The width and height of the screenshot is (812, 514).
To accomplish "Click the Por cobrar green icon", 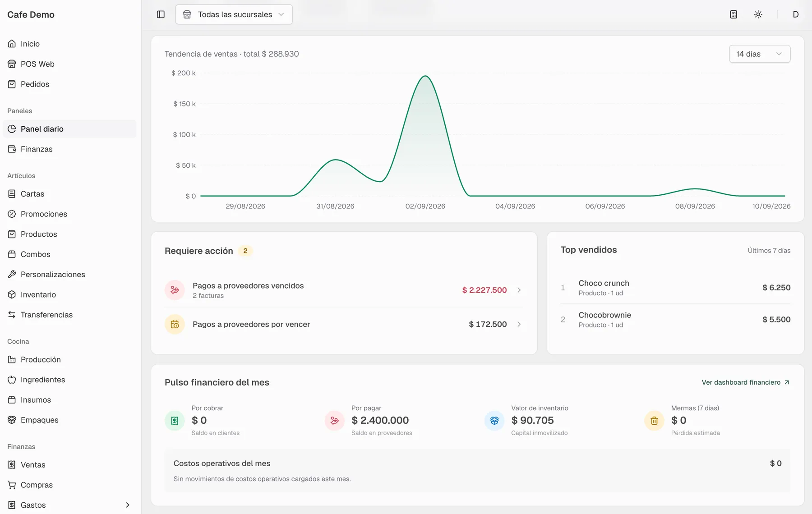I will pos(175,421).
